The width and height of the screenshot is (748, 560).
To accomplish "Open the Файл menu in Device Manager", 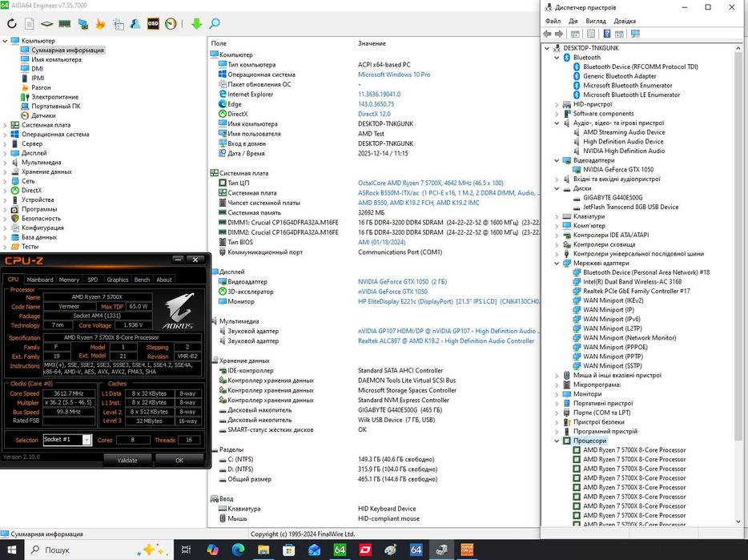I will pos(553,21).
